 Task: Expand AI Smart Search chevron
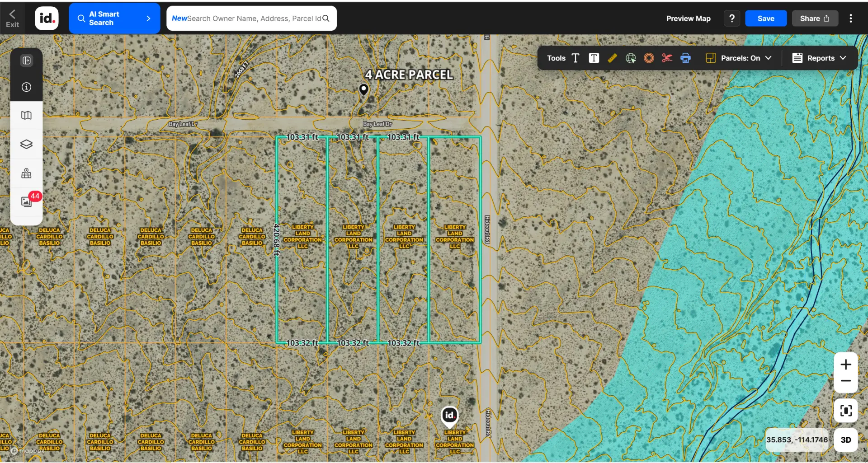pos(149,19)
